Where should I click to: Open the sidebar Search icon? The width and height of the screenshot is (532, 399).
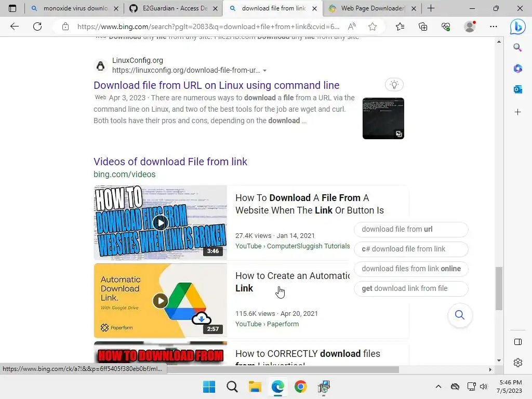[x=517, y=47]
